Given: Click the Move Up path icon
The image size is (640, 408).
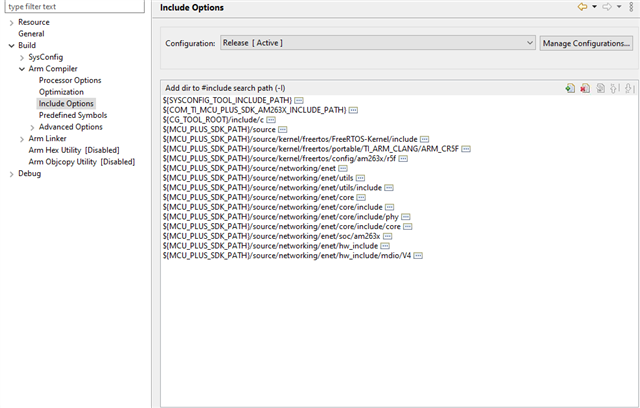Looking at the screenshot, I should [615, 88].
